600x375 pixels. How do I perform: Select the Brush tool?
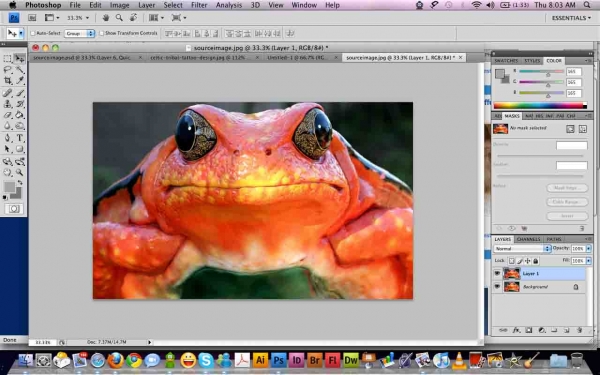(20, 93)
